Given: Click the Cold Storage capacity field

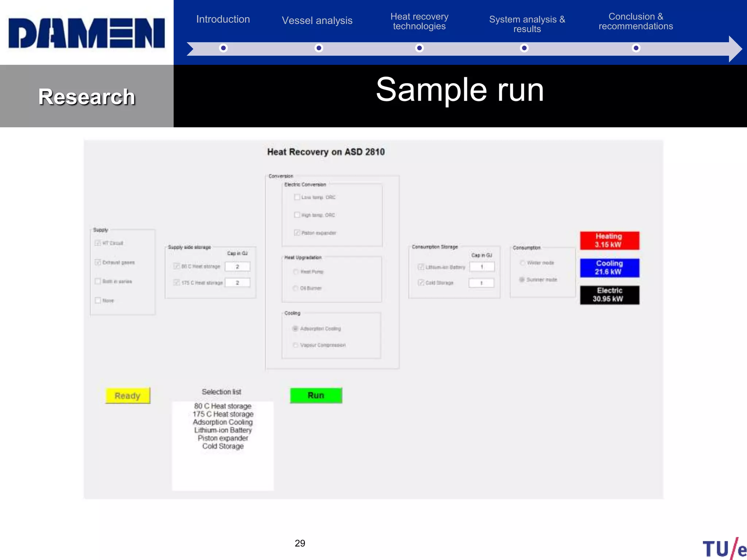Looking at the screenshot, I should [481, 283].
